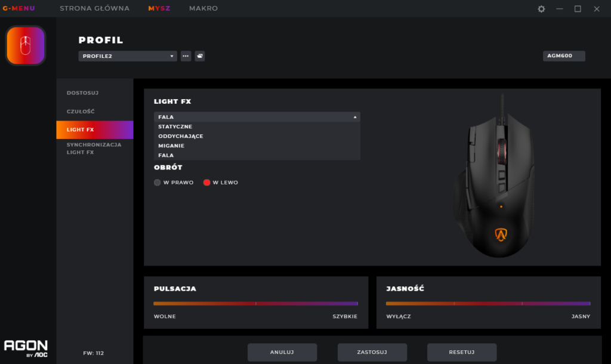Image resolution: width=611 pixels, height=364 pixels.
Task: Click the SZYBKIE label under pulsation slider
Action: [345, 316]
